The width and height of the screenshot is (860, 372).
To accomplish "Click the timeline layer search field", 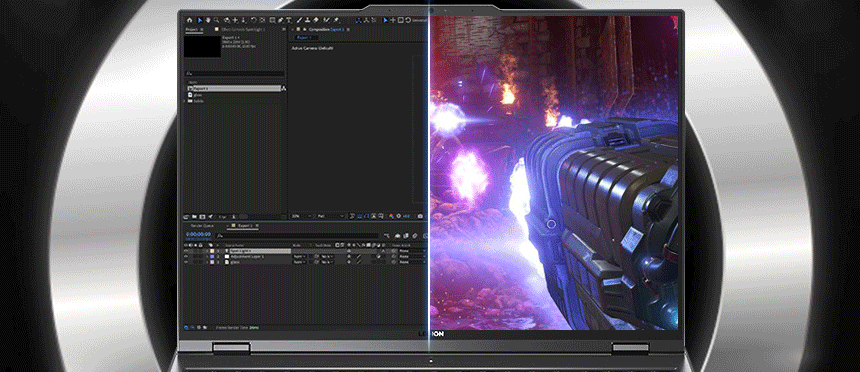I will pos(298,236).
